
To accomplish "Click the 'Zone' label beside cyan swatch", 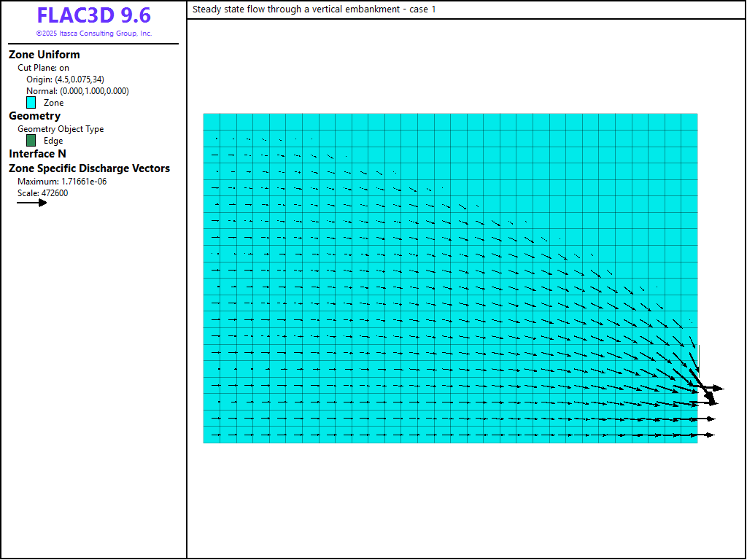I will point(53,103).
